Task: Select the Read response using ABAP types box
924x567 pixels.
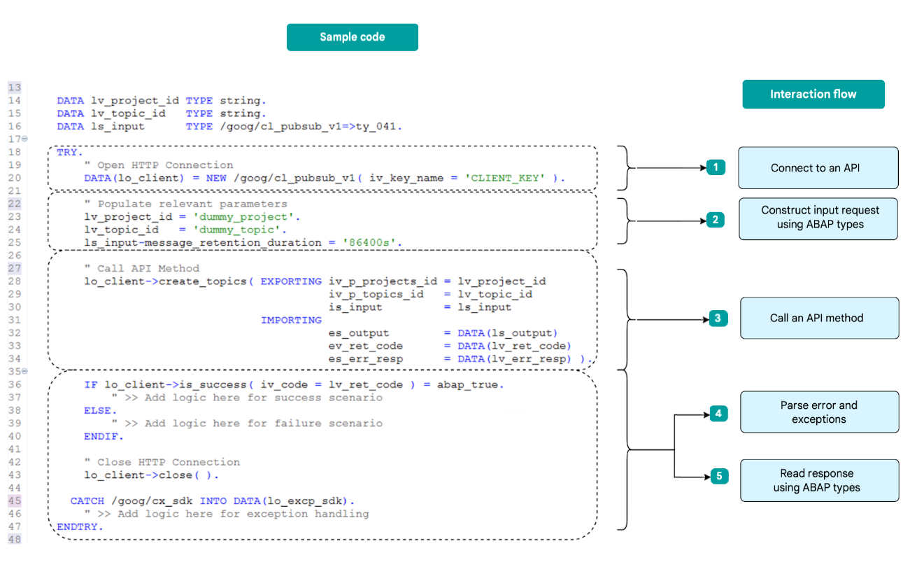Action: (x=818, y=480)
